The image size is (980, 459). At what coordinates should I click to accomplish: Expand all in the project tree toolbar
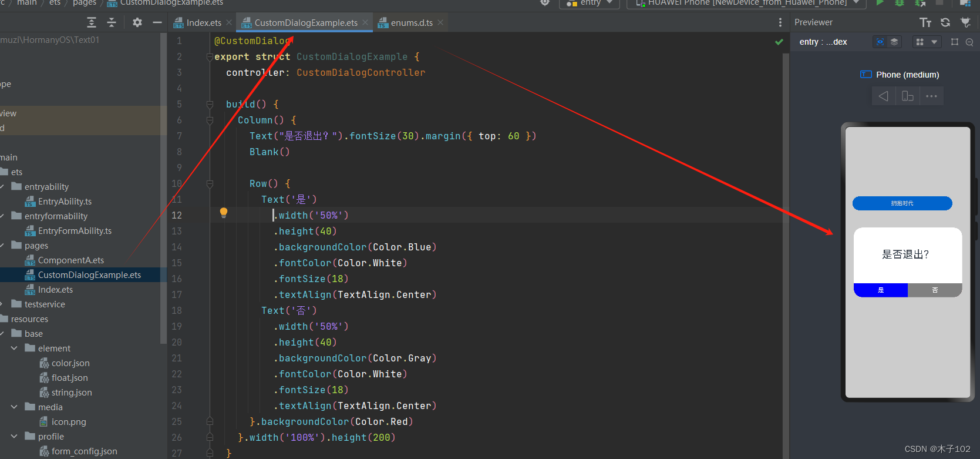[x=92, y=22]
